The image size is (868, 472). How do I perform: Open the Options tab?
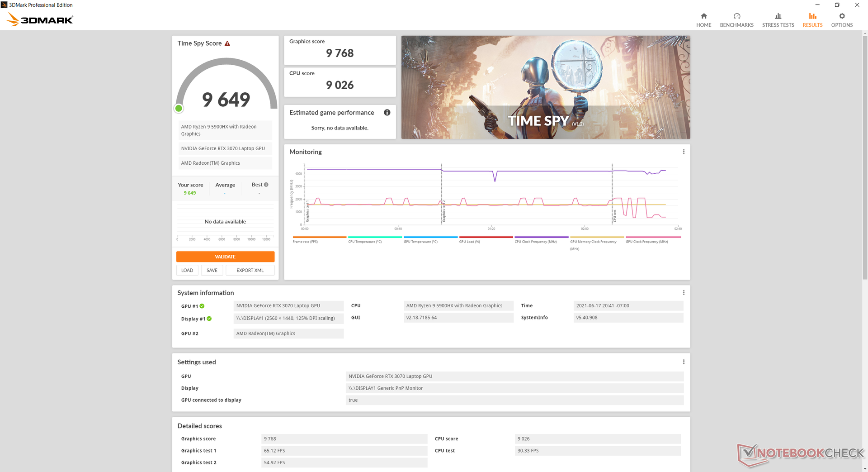click(x=842, y=20)
